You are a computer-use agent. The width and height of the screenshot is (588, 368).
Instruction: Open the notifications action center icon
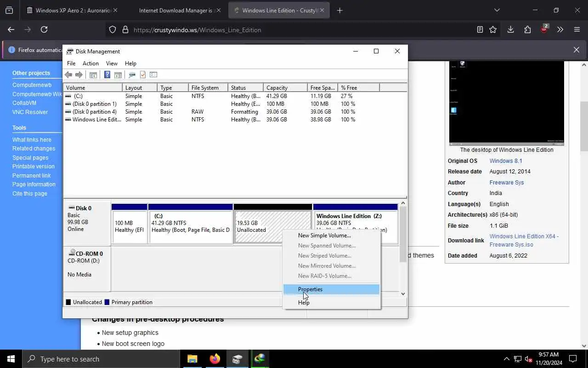(573, 359)
